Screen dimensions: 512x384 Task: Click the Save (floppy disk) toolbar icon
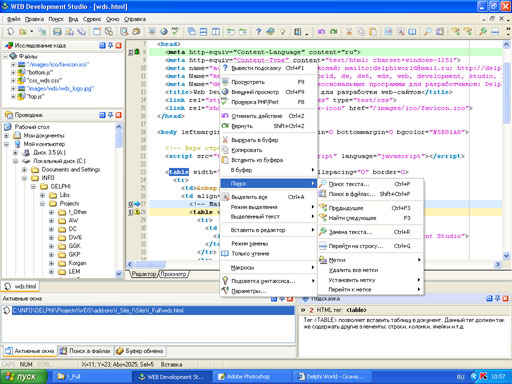[x=57, y=32]
